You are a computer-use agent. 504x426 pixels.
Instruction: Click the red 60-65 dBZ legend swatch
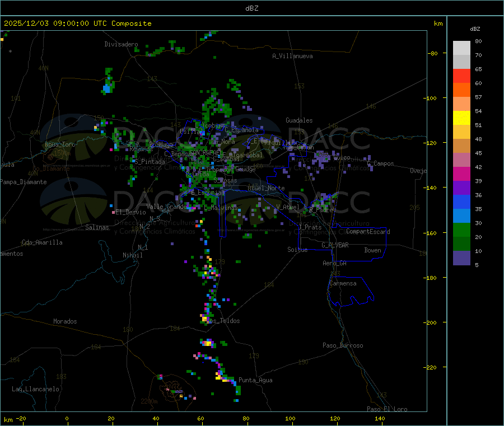coord(461,76)
